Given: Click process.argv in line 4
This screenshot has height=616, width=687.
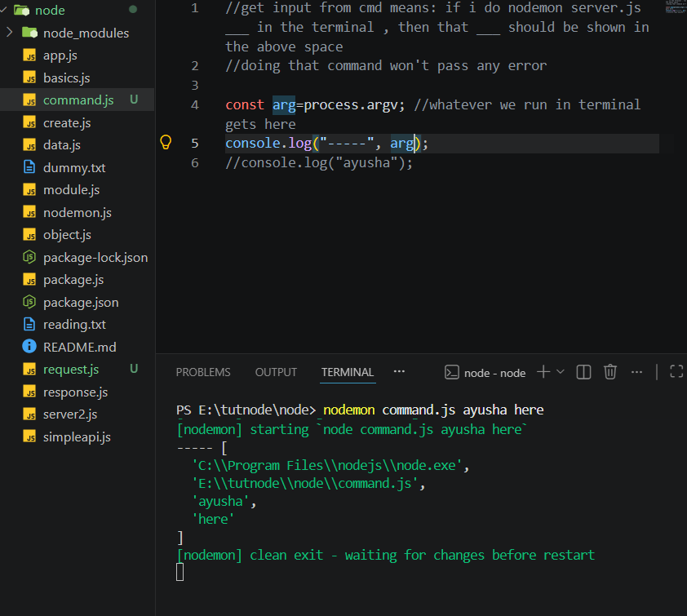Looking at the screenshot, I should point(351,104).
